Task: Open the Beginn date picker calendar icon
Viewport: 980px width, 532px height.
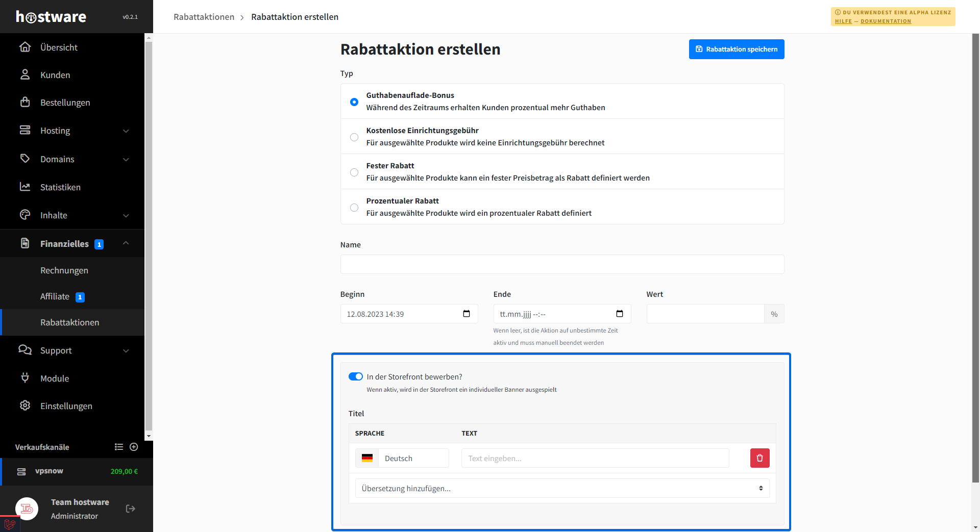Action: click(466, 314)
